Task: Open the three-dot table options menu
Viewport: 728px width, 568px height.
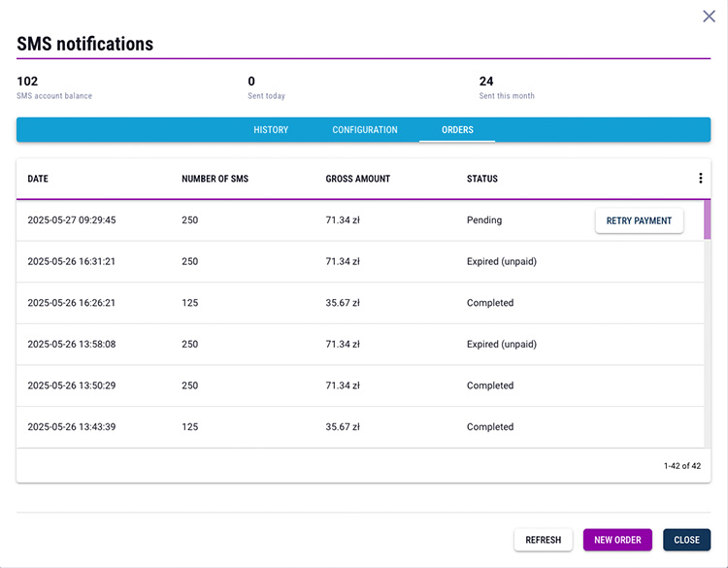Action: pos(700,179)
